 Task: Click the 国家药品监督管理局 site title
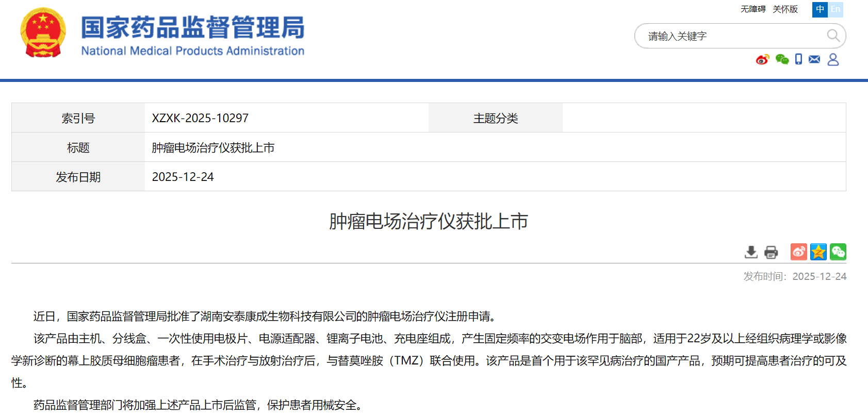tap(192, 28)
